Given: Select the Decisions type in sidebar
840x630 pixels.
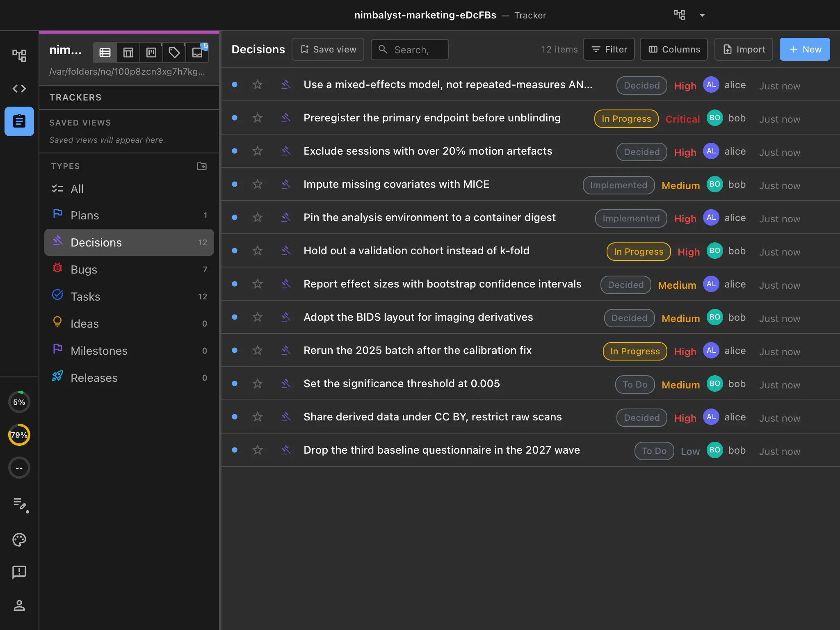Looking at the screenshot, I should [129, 242].
